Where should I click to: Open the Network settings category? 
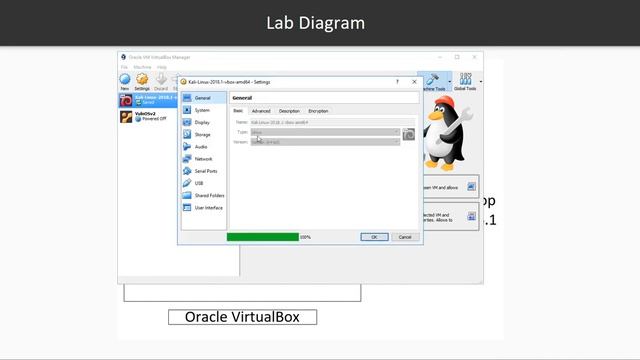(203, 159)
